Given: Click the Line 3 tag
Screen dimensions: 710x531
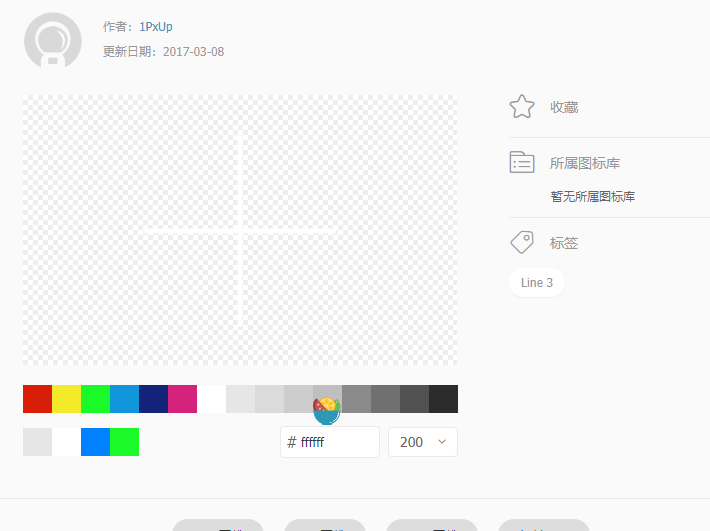Looking at the screenshot, I should tap(537, 282).
